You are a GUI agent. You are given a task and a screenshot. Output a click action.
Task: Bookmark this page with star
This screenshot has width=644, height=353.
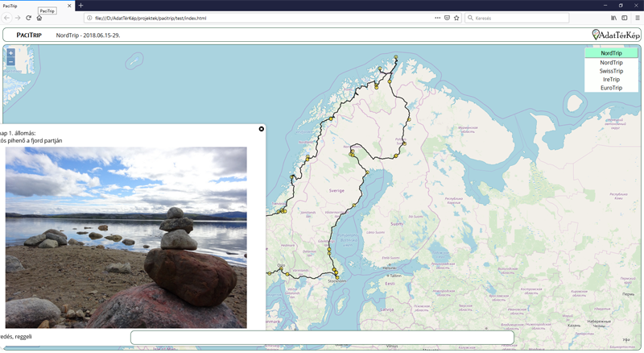(x=456, y=18)
